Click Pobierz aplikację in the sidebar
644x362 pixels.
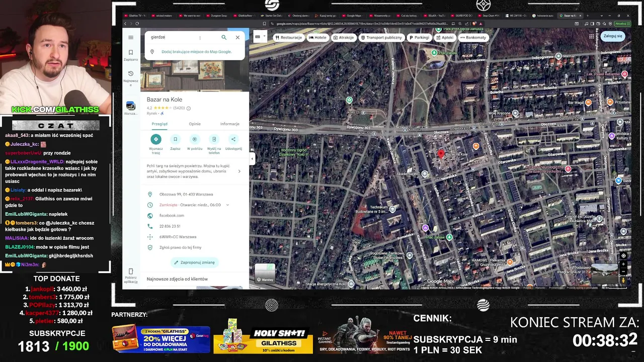click(131, 276)
